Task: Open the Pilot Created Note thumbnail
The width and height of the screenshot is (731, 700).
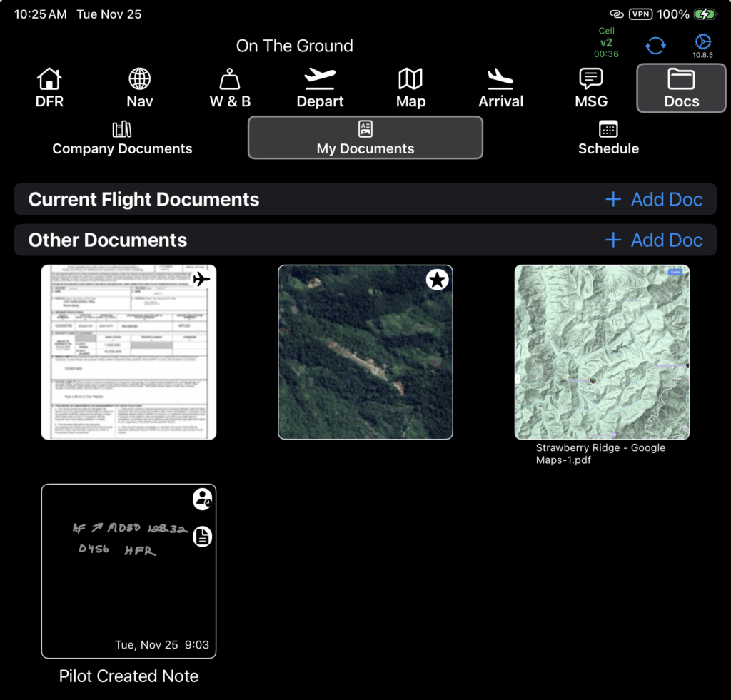Action: pos(128,571)
